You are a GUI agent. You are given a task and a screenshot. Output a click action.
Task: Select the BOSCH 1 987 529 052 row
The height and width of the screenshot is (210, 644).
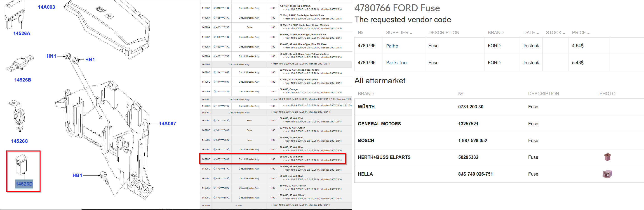click(x=472, y=141)
